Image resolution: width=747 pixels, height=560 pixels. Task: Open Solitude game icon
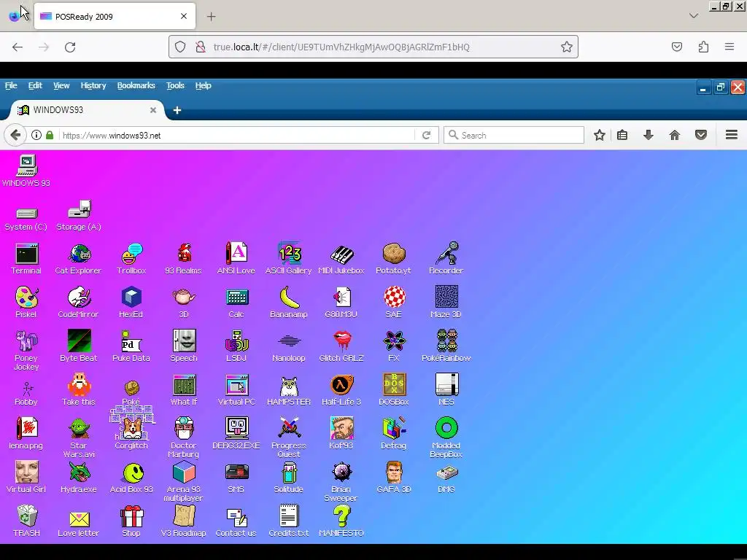[289, 478]
